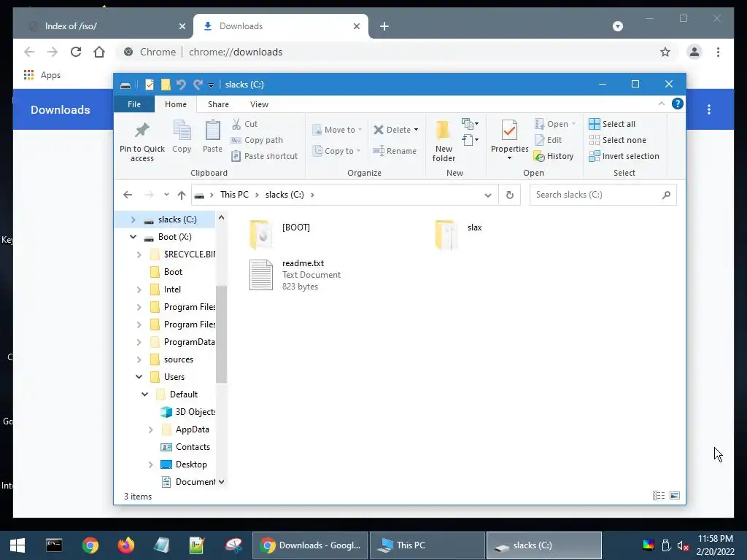Select the Home ribbon tab
Image resolution: width=747 pixels, height=560 pixels.
(176, 104)
